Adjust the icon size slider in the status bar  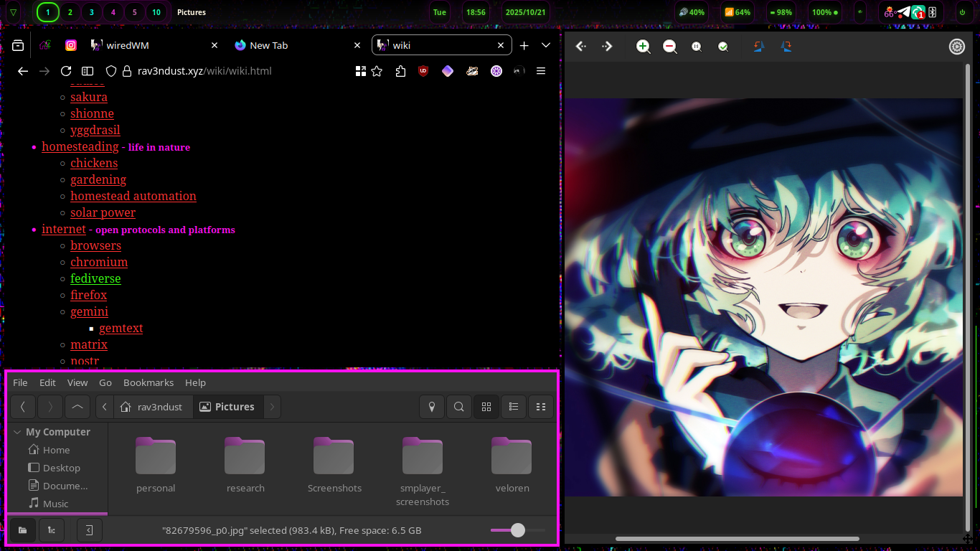[518, 530]
